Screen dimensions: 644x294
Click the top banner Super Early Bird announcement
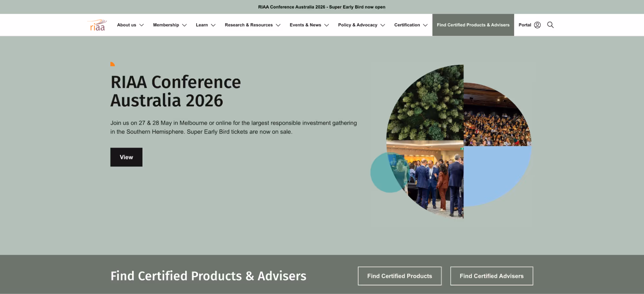(322, 7)
